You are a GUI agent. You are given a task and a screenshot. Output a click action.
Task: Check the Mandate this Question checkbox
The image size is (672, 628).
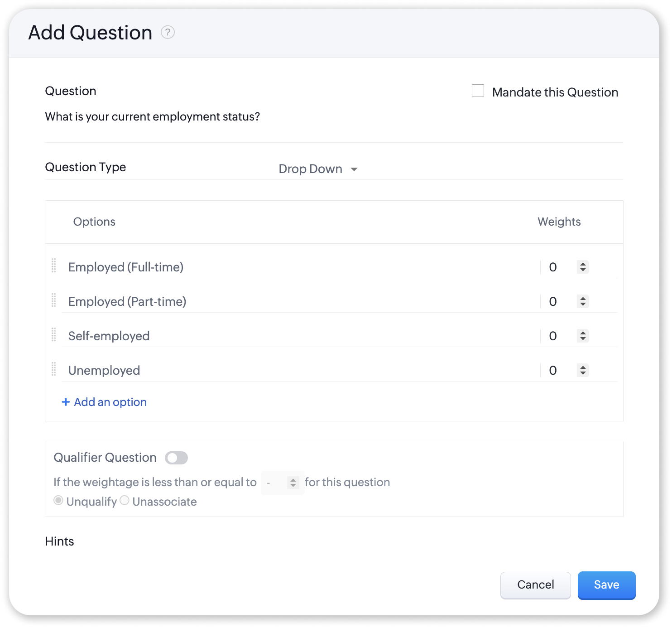click(x=478, y=91)
